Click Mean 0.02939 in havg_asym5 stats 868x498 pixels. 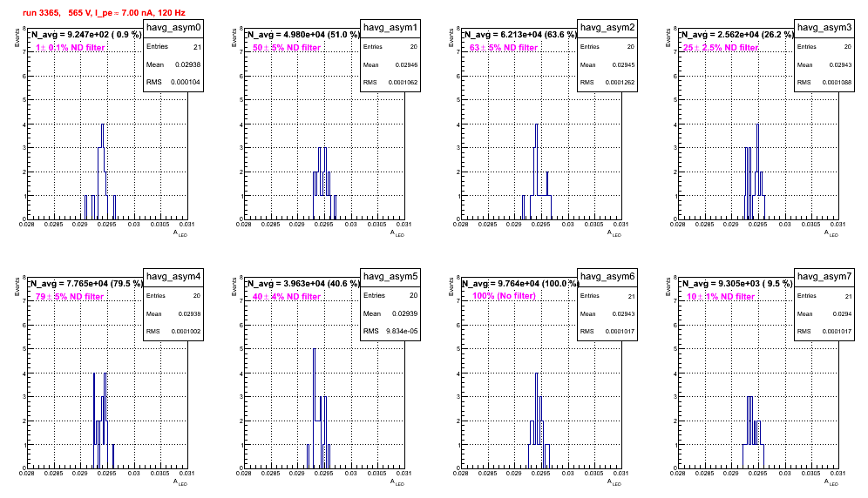coord(390,313)
